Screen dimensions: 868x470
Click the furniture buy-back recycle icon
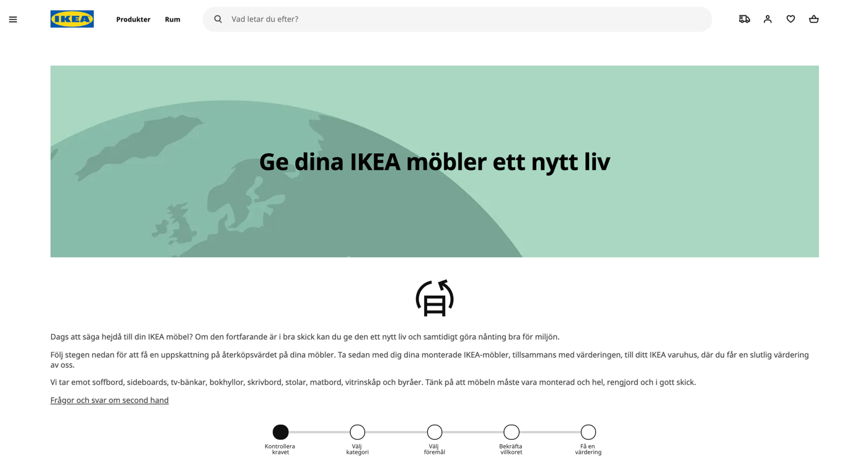point(435,298)
